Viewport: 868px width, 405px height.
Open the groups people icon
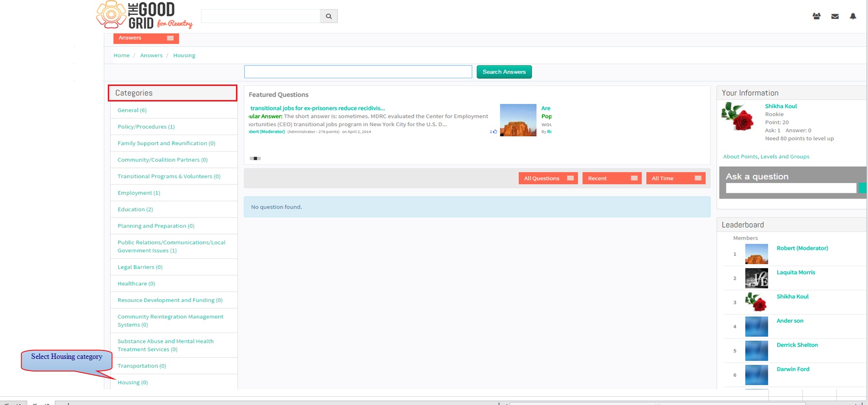817,16
